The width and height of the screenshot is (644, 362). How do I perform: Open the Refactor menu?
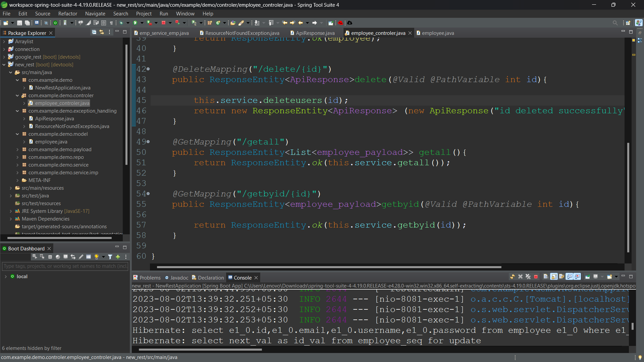click(67, 14)
